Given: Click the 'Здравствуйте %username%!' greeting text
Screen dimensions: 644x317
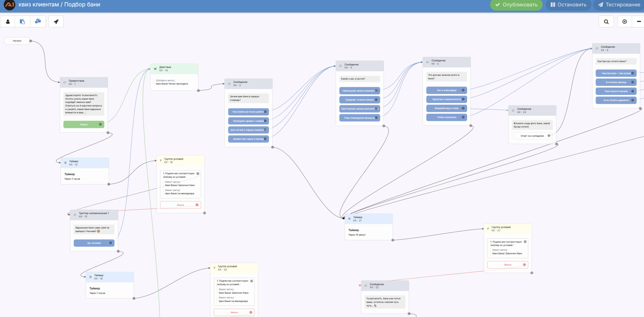Looking at the screenshot, I should pyautogui.click(x=81, y=95).
